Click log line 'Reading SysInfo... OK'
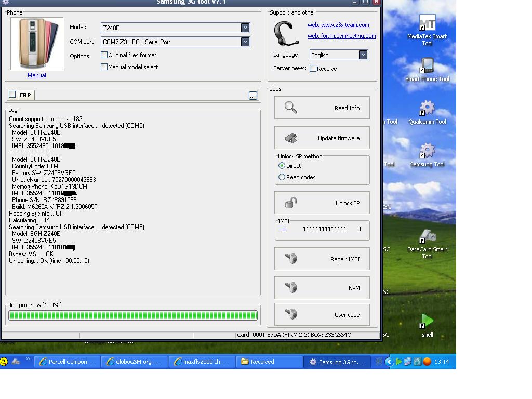532x399 pixels. (x=36, y=214)
